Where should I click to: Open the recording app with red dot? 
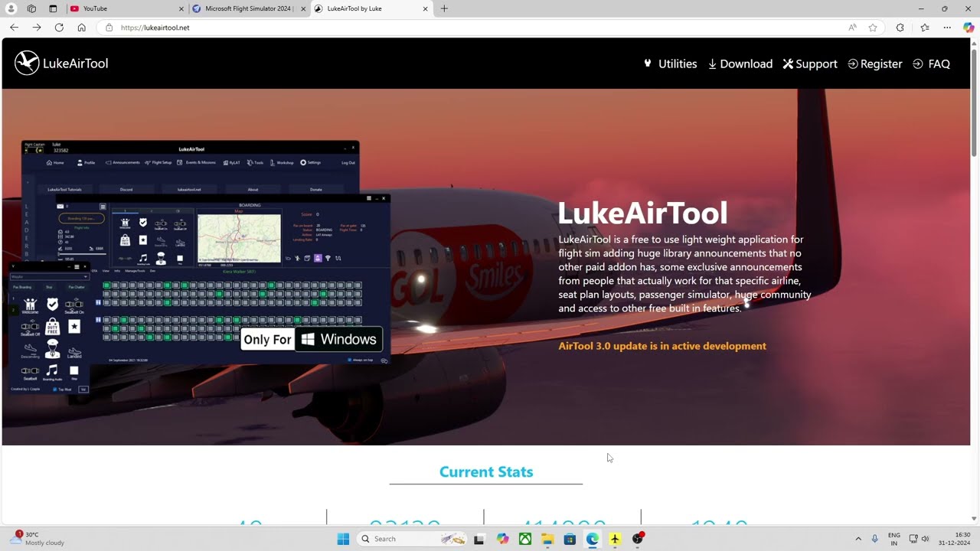tap(638, 539)
